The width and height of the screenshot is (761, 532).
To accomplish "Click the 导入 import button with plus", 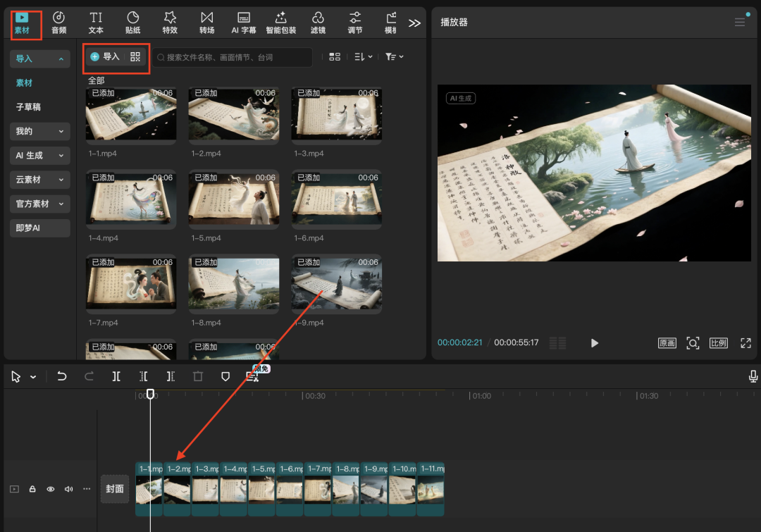I will point(106,57).
